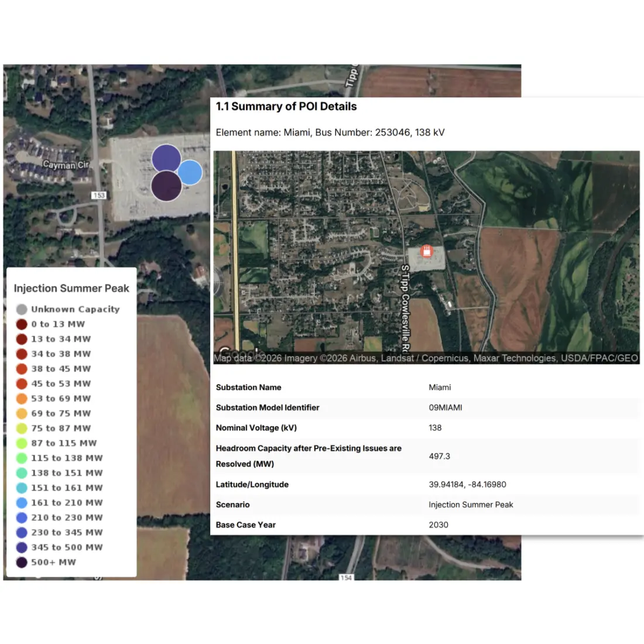Click the 09MIAMI substation model identifier
Screen dimensions: 644x644
click(x=445, y=407)
